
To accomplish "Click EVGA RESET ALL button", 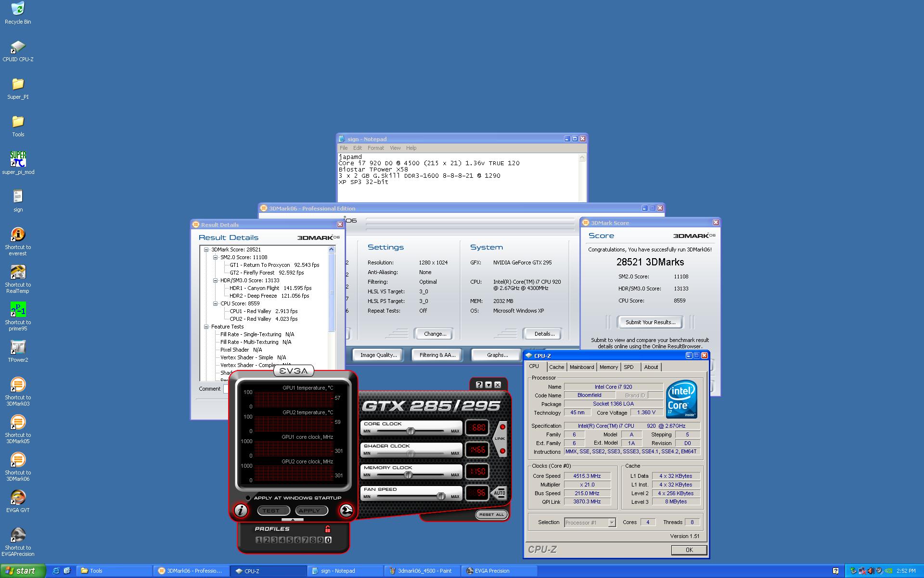I will tap(491, 514).
